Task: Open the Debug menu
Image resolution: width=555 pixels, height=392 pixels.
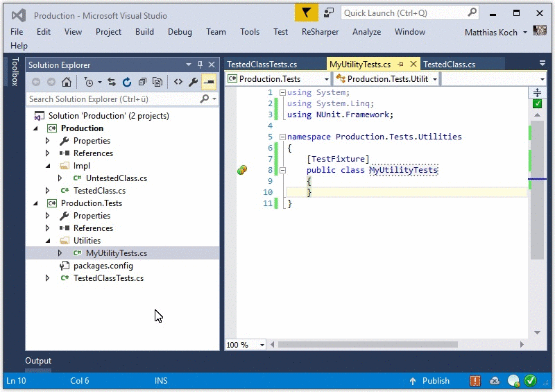Action: point(180,32)
